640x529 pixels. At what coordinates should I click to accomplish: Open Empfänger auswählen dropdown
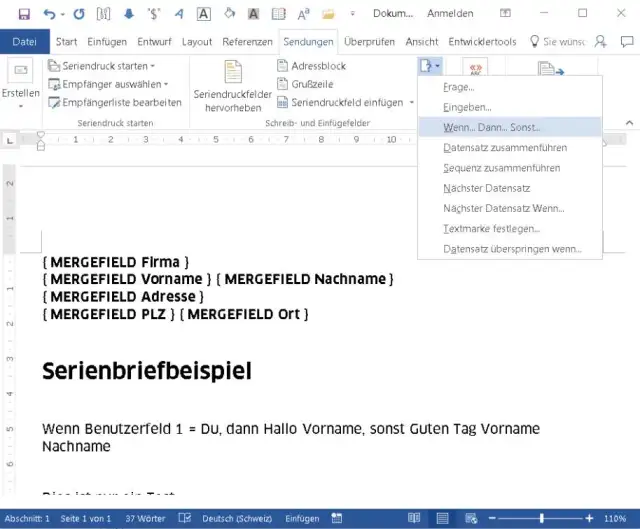coord(108,84)
